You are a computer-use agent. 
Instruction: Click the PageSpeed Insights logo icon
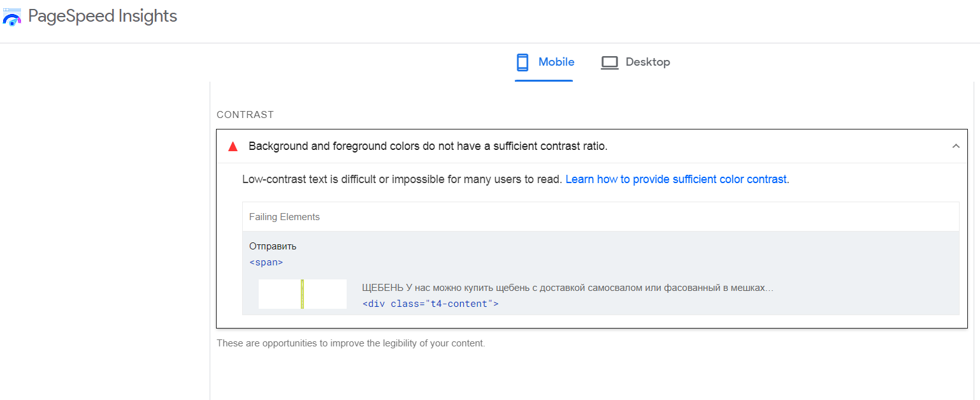pos(12,17)
